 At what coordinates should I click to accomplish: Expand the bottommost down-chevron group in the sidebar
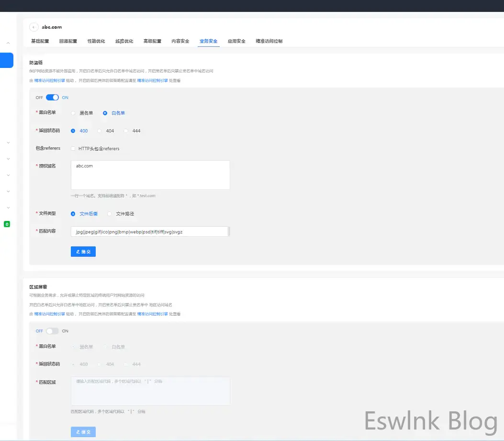[8, 208]
